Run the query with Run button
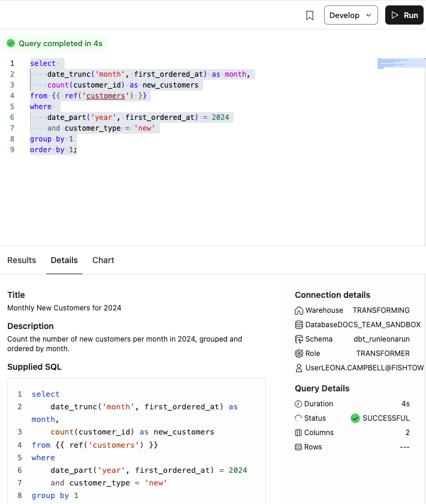The width and height of the screenshot is (426, 504). 404,16
